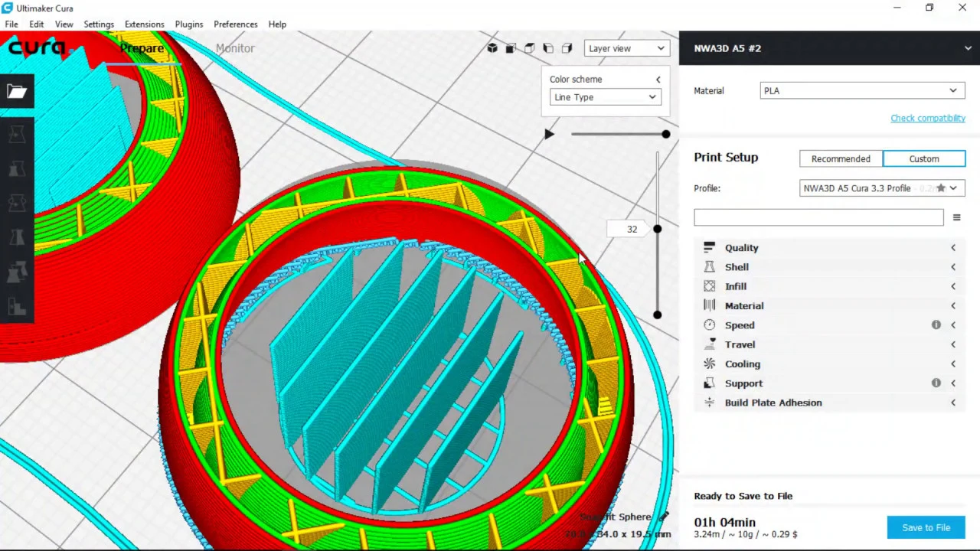Viewport: 980px width, 551px height.
Task: Select the Move tool in the left toolbar
Action: pyautogui.click(x=17, y=135)
